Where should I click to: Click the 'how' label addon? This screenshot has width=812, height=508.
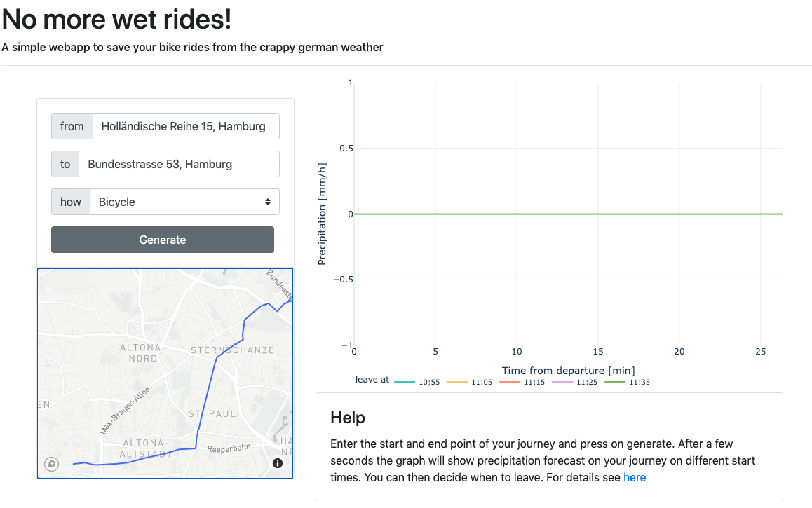71,202
